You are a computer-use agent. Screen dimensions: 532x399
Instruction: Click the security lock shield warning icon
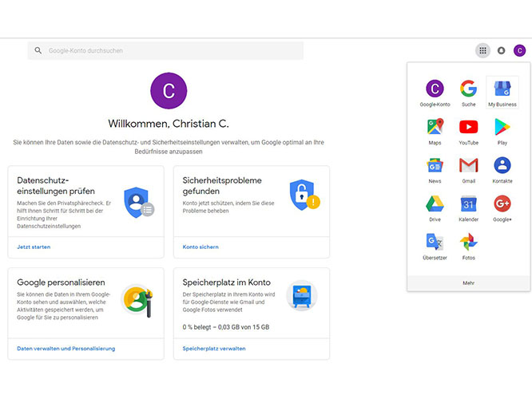pos(304,196)
